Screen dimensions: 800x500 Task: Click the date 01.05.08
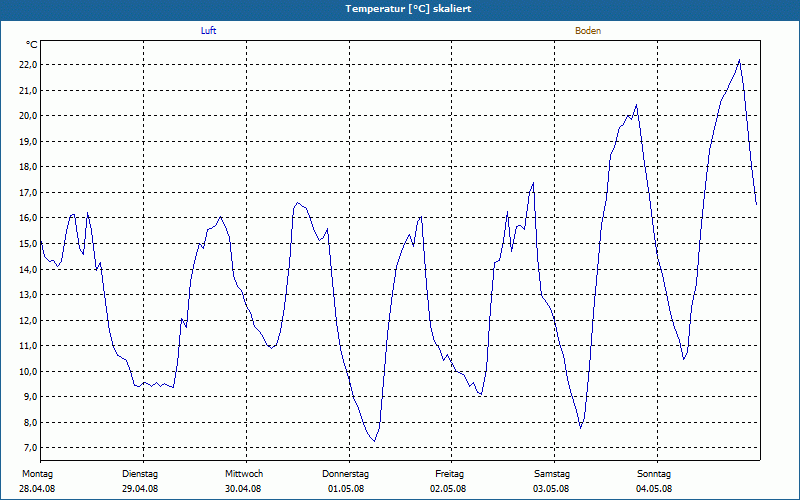(346, 489)
